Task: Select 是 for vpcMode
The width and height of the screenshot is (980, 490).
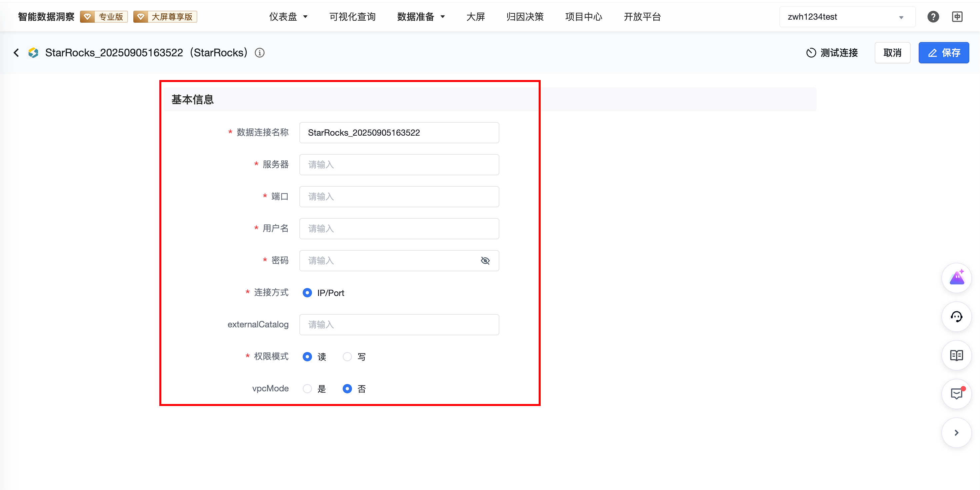Action: click(307, 388)
